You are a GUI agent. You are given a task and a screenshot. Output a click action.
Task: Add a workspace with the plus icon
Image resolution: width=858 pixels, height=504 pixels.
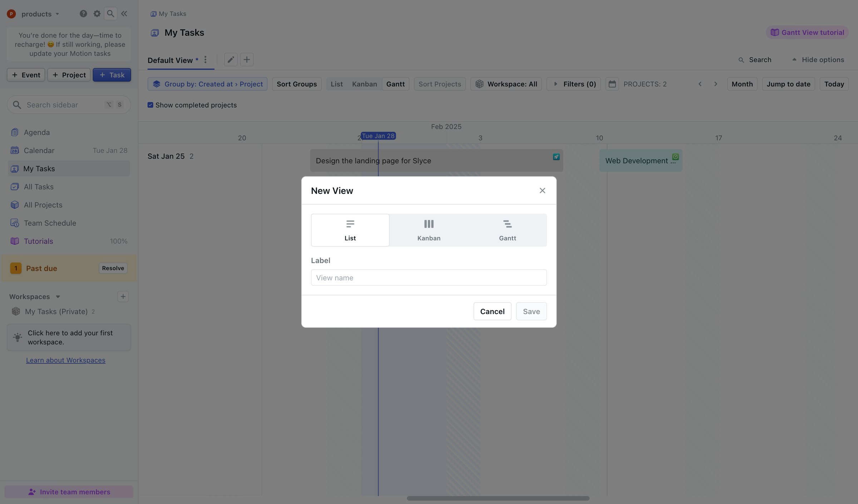coord(123,296)
